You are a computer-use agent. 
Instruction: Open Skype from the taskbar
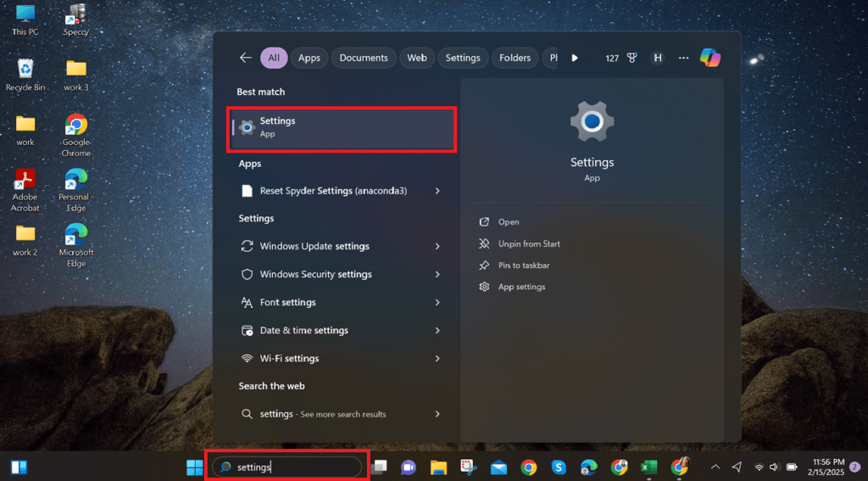[x=559, y=467]
